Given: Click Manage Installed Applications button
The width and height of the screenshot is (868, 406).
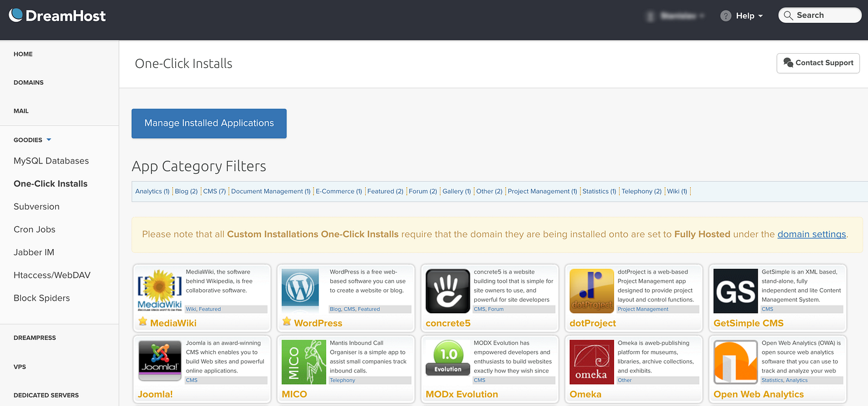Looking at the screenshot, I should coord(209,123).
